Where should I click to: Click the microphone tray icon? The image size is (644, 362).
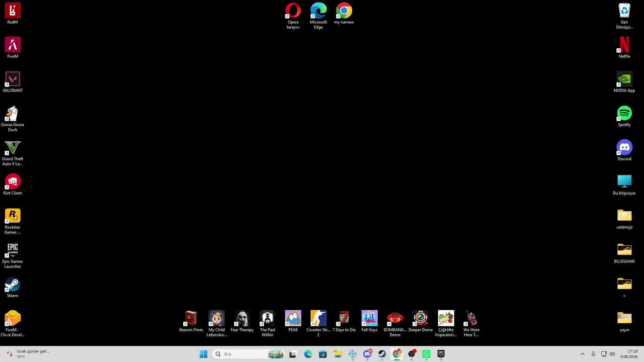pos(593,354)
